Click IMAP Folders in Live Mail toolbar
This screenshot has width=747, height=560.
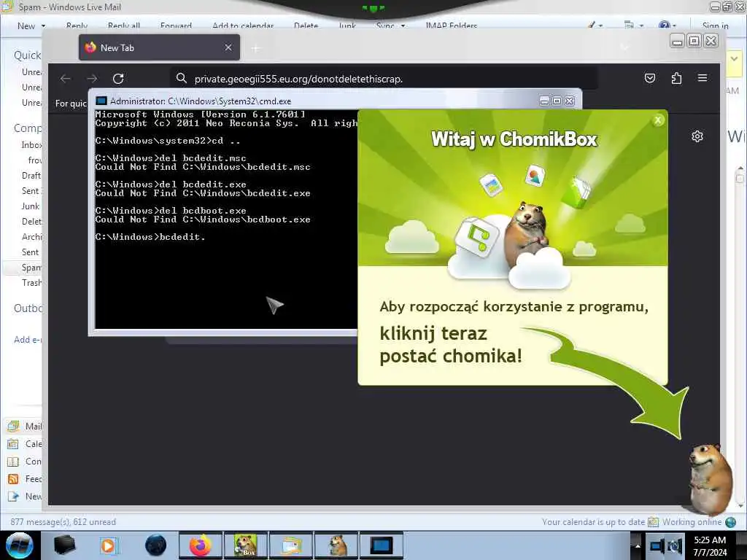tap(451, 26)
